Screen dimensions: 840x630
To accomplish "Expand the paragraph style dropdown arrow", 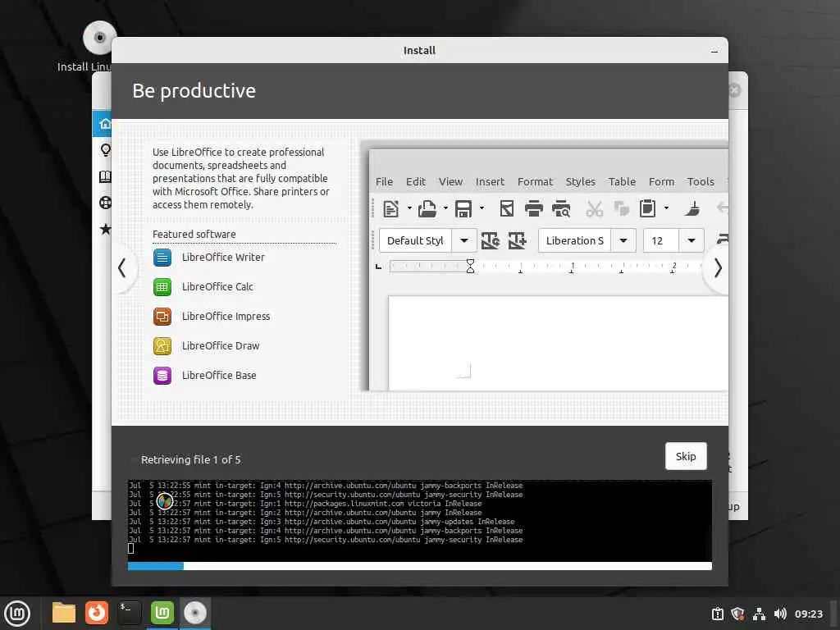I will (x=464, y=240).
